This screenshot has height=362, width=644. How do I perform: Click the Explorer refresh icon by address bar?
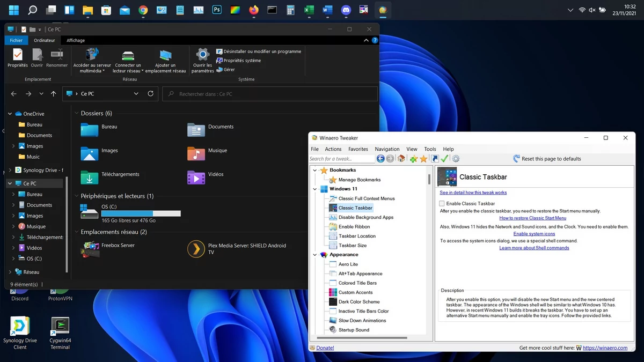[151, 93]
